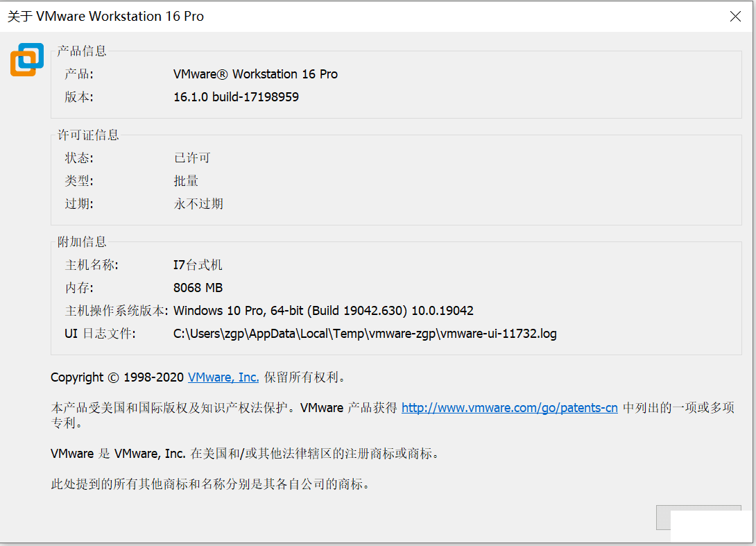Image resolution: width=756 pixels, height=546 pixels.
Task: Click the 产品 label in product info
Action: (79, 74)
